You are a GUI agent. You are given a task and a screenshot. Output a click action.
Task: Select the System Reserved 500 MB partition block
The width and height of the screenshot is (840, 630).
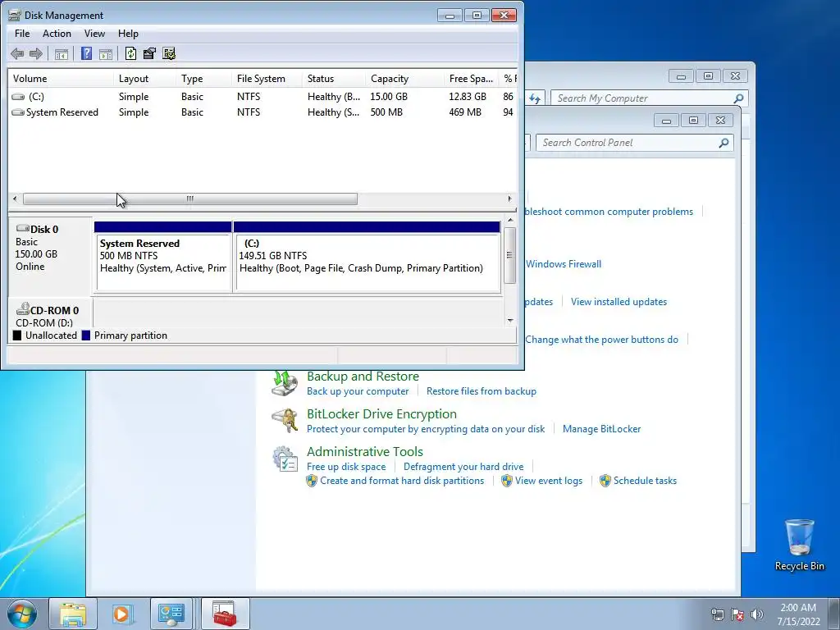[163, 257]
